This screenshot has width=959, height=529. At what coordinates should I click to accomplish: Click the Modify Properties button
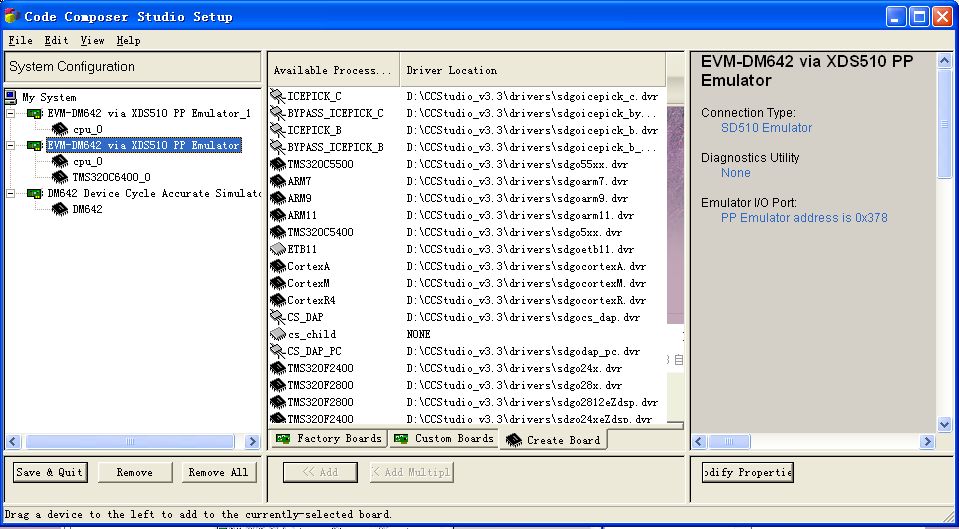tap(747, 472)
